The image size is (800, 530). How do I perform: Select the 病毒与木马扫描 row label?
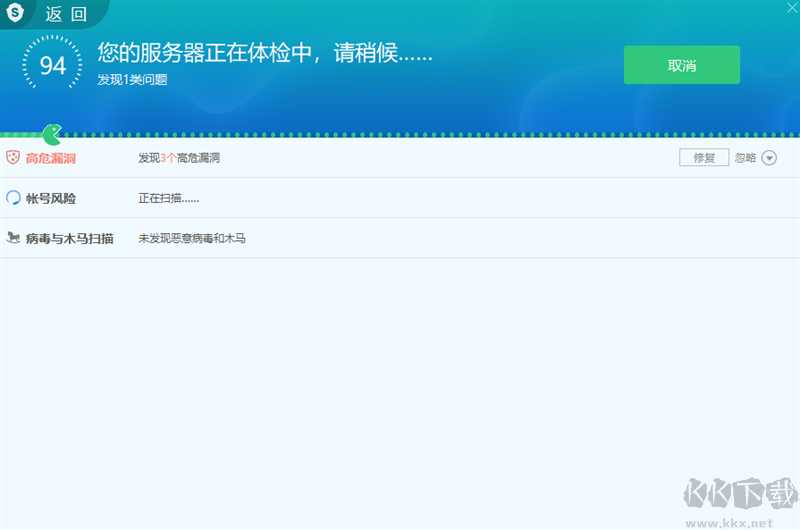pos(69,238)
